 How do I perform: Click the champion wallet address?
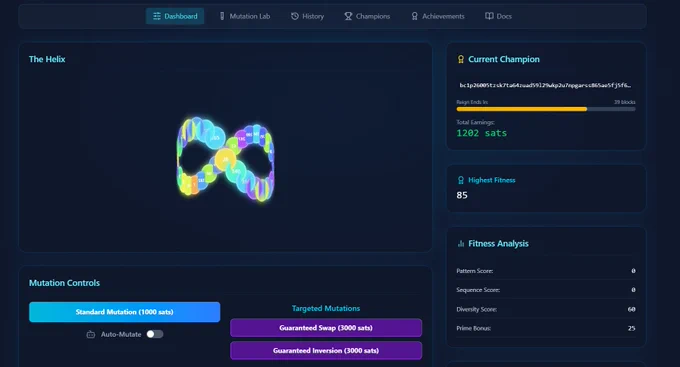click(x=545, y=85)
